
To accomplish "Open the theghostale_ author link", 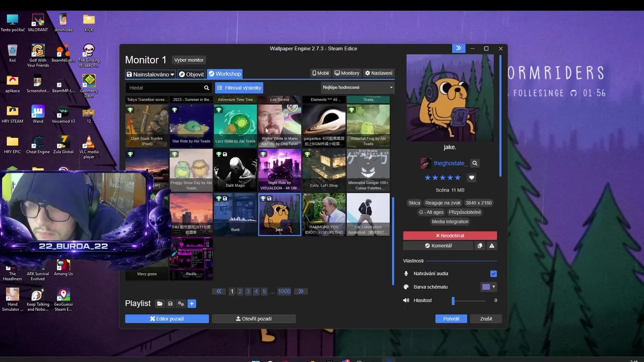I will pos(450,163).
